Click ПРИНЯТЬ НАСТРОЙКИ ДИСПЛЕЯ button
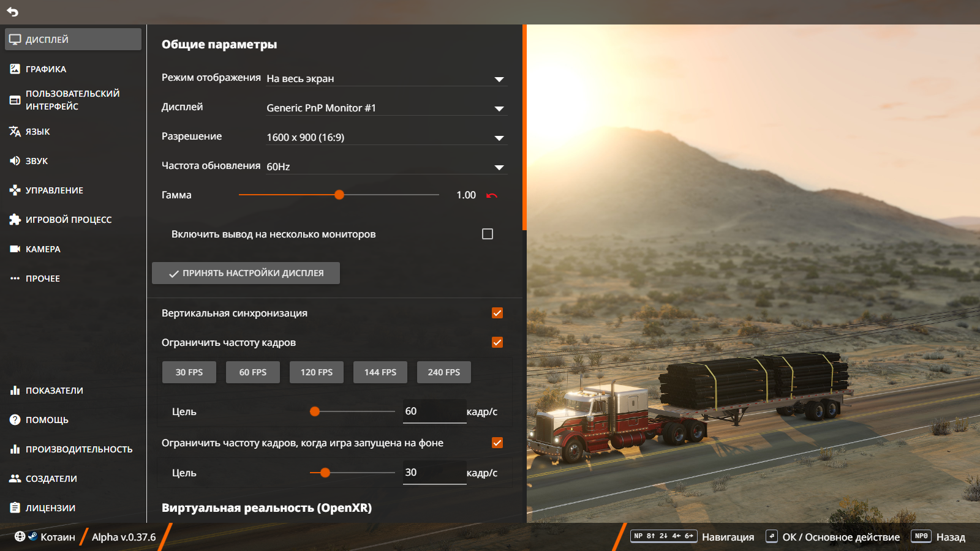Viewport: 980px width, 551px height. [246, 273]
